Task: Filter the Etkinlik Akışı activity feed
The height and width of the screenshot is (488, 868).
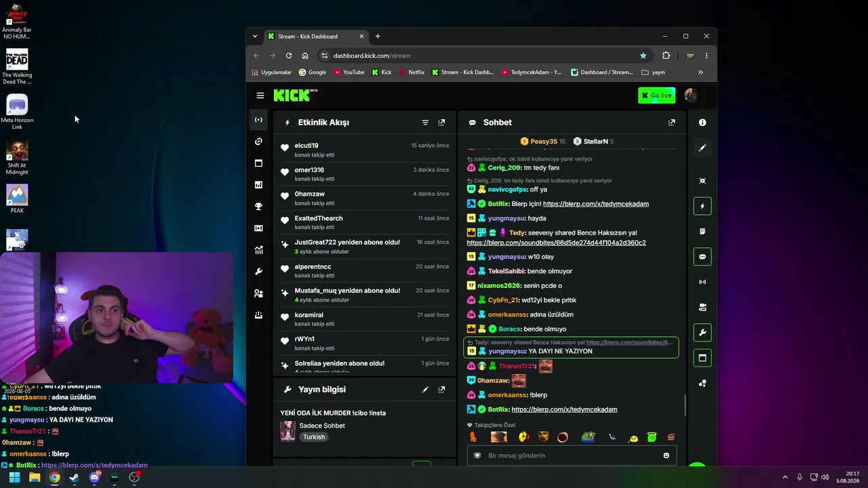Action: point(425,123)
